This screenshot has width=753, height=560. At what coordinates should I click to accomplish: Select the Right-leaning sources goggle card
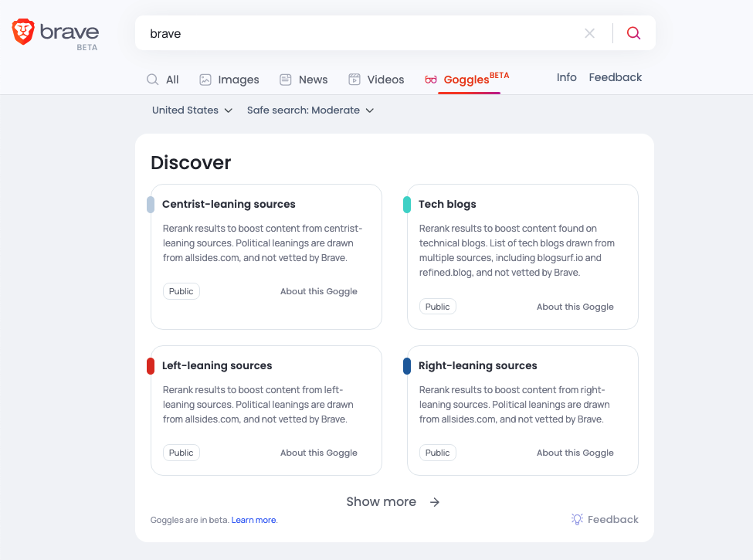pos(523,411)
